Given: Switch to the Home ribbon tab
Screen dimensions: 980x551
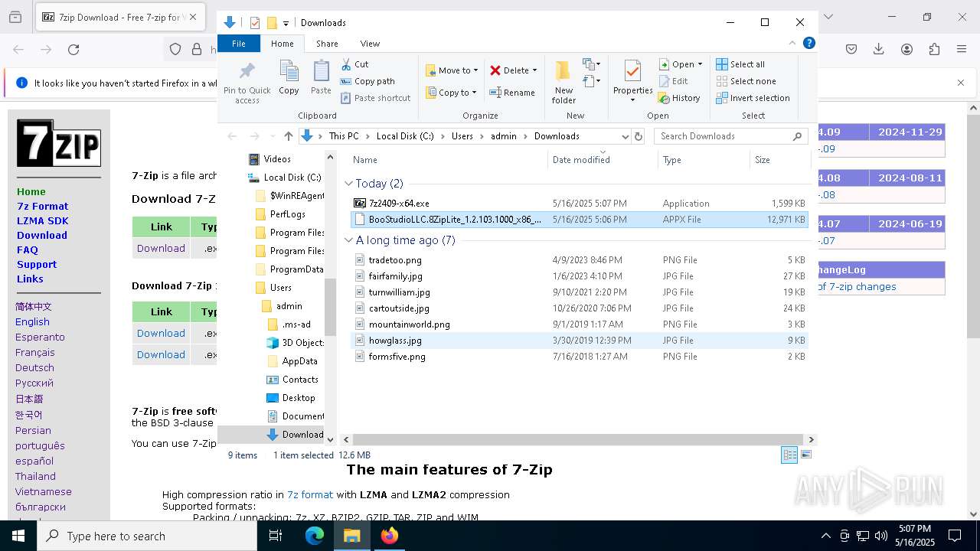Looking at the screenshot, I should 282,44.
